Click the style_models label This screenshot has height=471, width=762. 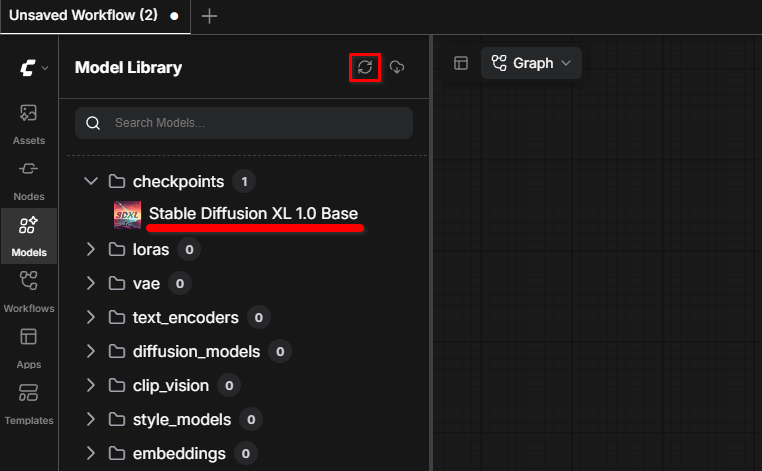pos(182,419)
